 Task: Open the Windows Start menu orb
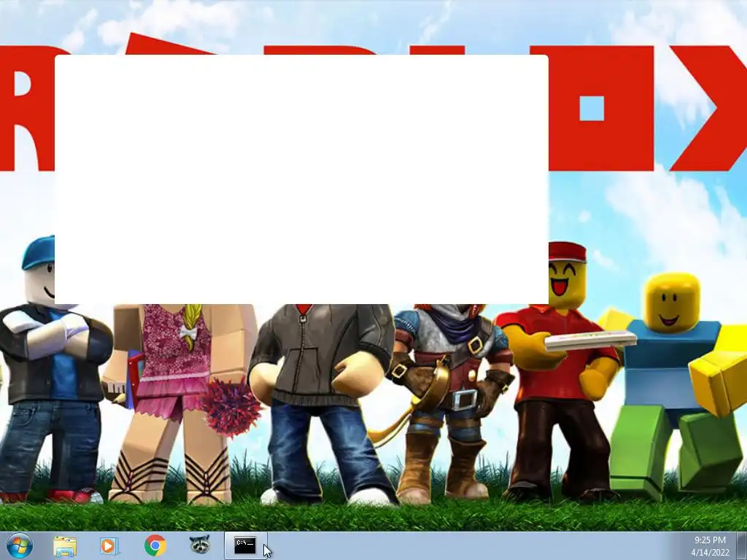click(20, 545)
